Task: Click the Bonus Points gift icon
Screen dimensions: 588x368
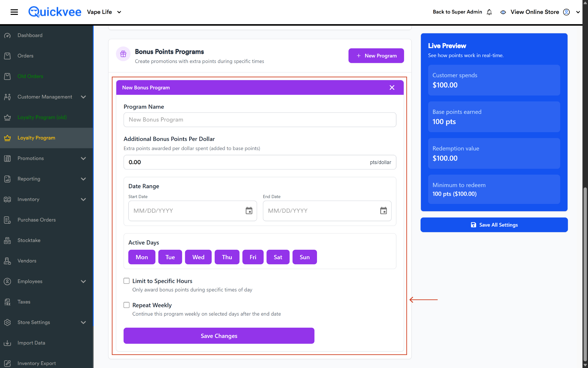Action: pyautogui.click(x=123, y=54)
